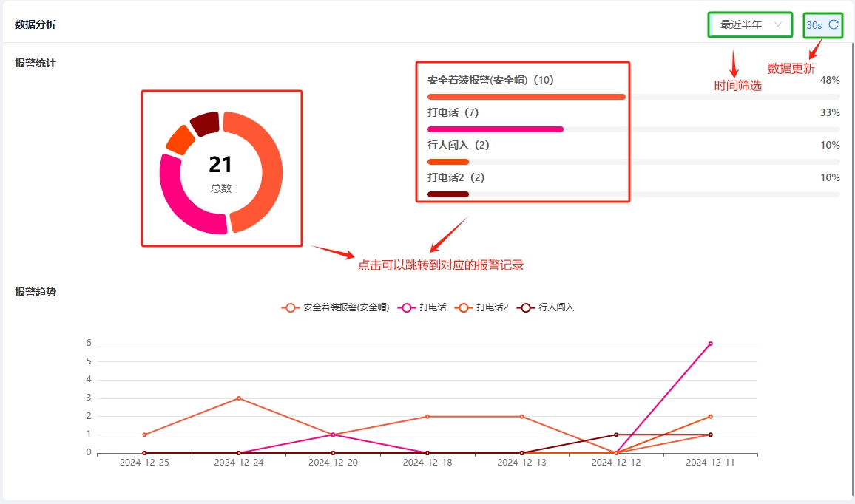Click the 30s auto-refresh interval text
Image resolution: width=855 pixels, height=504 pixels.
click(814, 25)
